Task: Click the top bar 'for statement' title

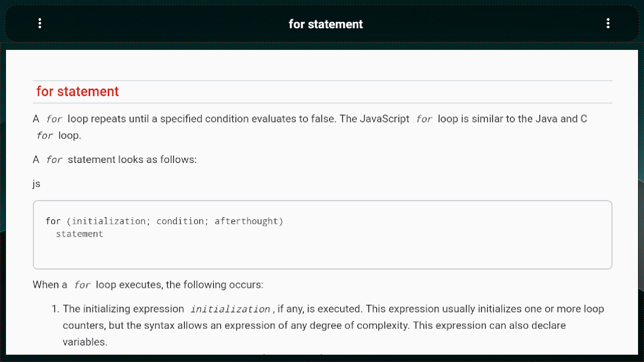Action: tap(326, 24)
